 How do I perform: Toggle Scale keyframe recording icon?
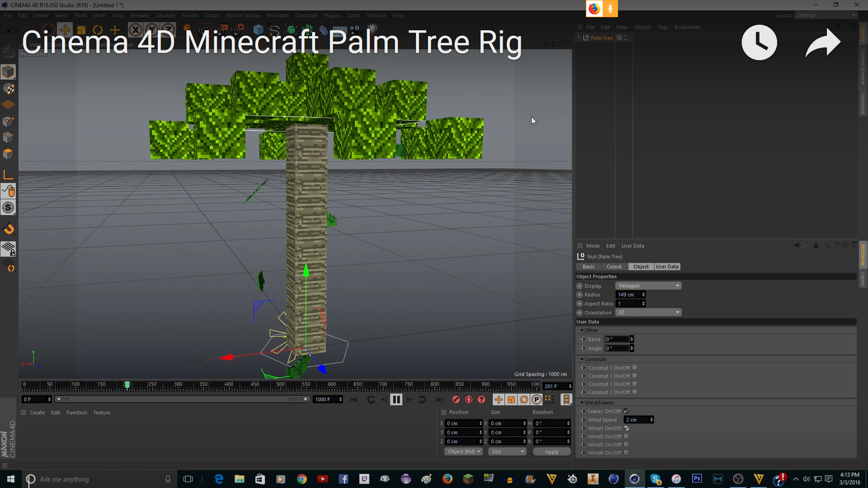511,399
